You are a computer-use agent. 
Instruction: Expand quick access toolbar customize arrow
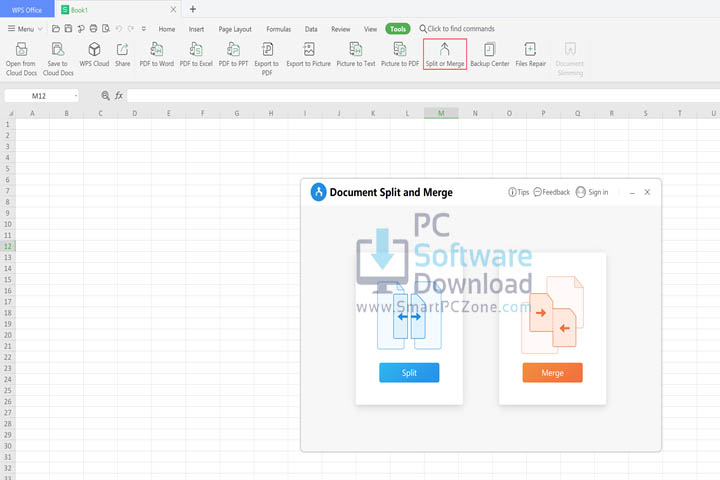pyautogui.click(x=144, y=28)
